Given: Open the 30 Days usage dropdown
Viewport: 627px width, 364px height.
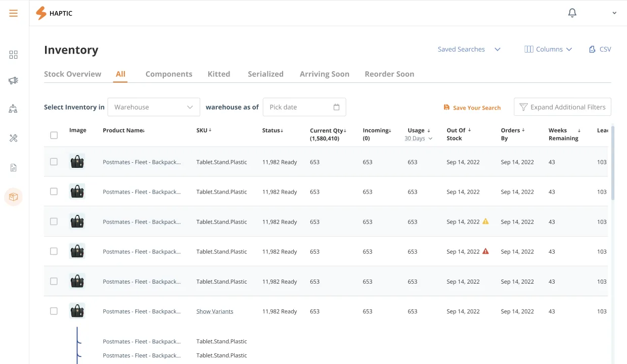Looking at the screenshot, I should pyautogui.click(x=419, y=139).
